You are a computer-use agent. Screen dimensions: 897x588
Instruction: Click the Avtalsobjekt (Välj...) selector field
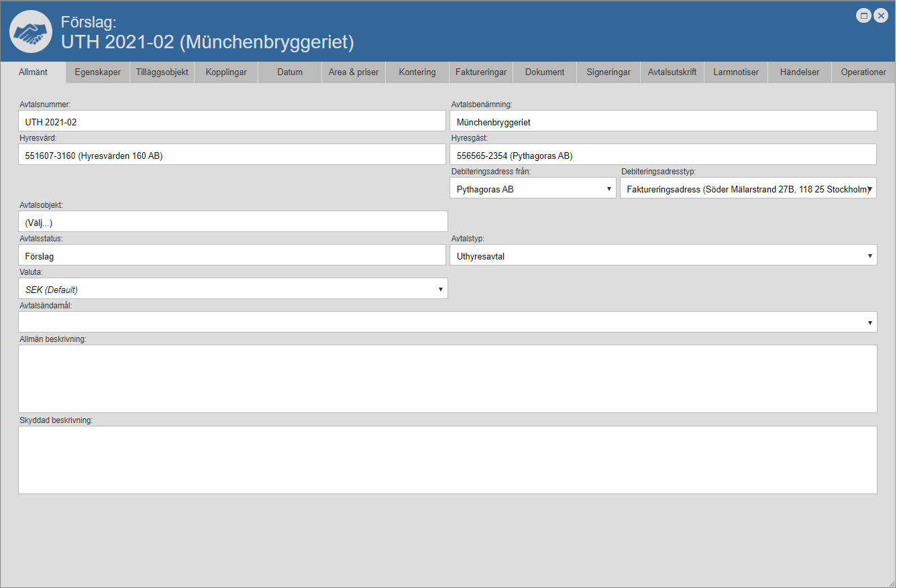(232, 222)
